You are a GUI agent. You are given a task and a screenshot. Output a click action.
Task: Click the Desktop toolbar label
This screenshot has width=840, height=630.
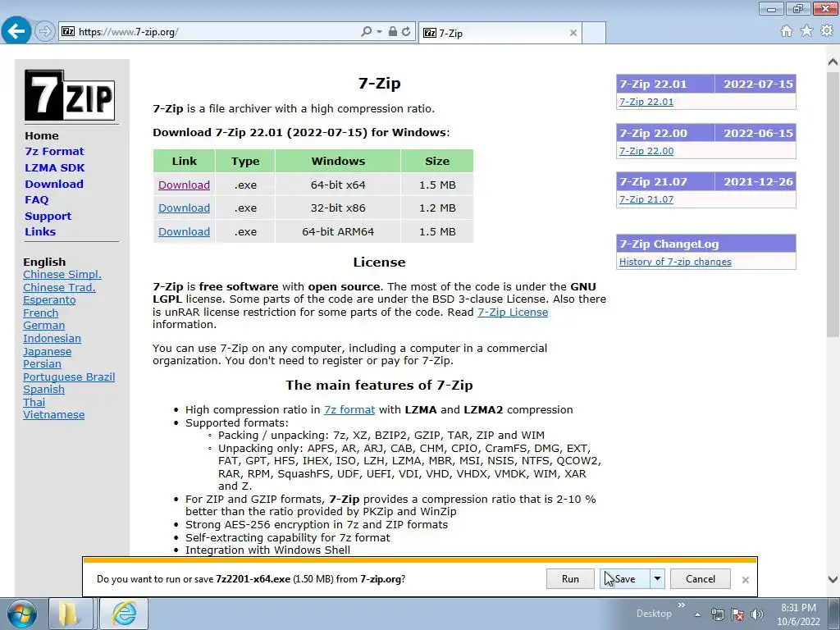[654, 614]
